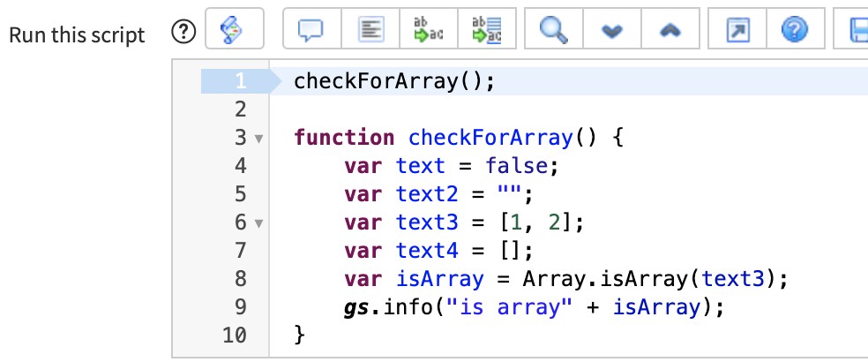Viewport: 868px width, 362px height.
Task: Jump to previous match with up chevron
Action: [668, 33]
